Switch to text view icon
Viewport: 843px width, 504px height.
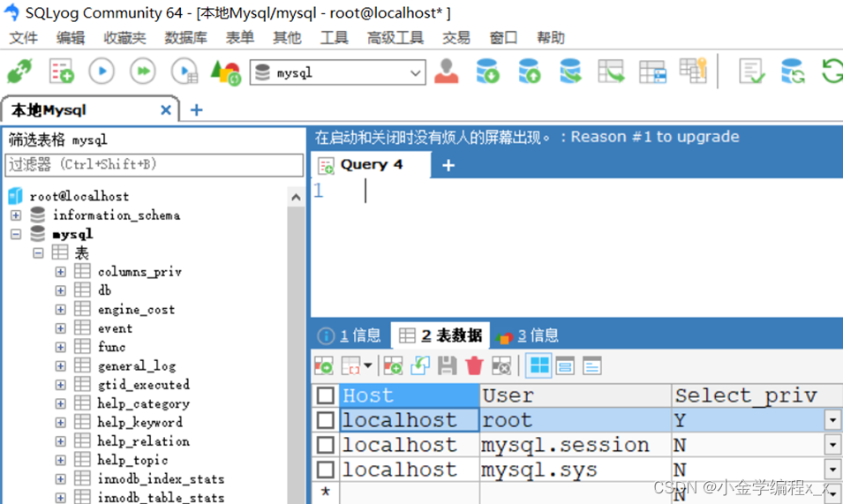click(592, 366)
